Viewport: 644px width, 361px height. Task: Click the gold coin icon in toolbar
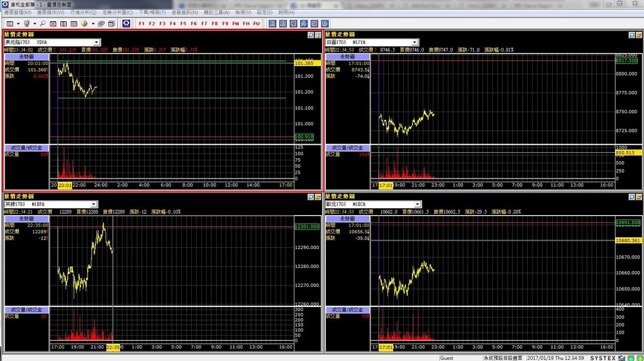84,23
